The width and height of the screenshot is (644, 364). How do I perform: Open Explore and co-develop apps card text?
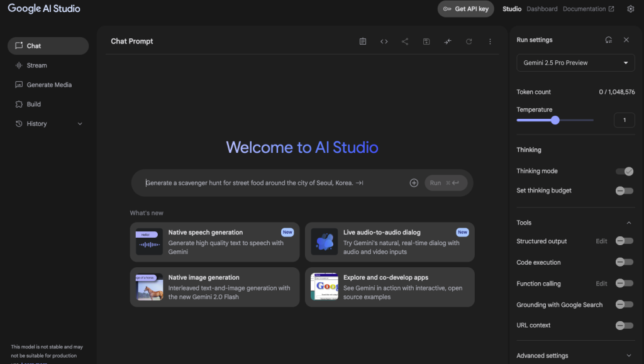pyautogui.click(x=403, y=287)
